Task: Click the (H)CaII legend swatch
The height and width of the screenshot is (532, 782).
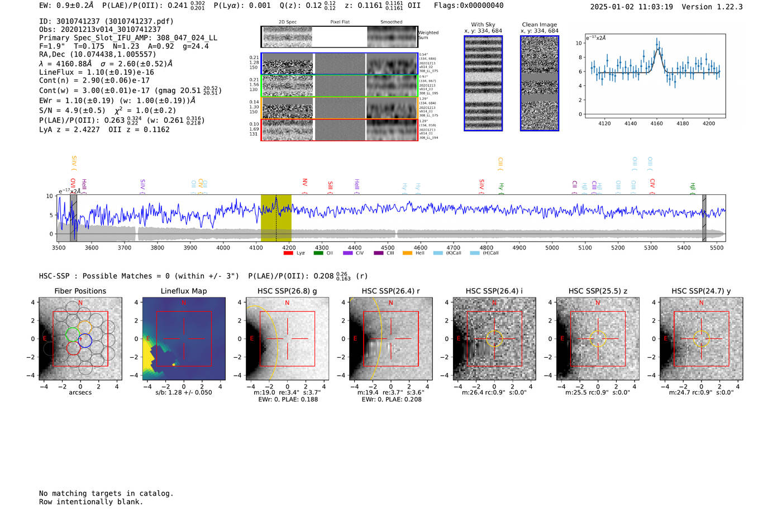Action: [475, 253]
